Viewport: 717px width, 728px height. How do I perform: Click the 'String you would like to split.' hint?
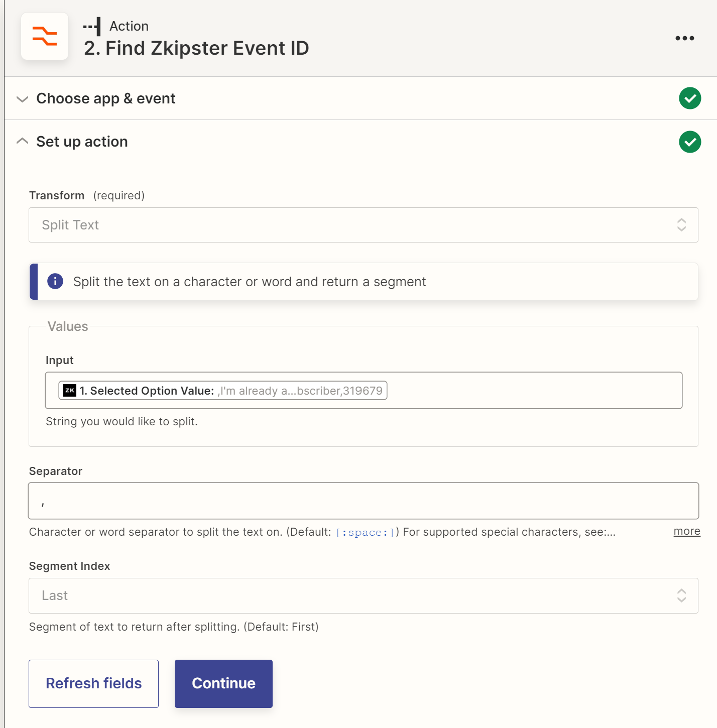tap(122, 422)
